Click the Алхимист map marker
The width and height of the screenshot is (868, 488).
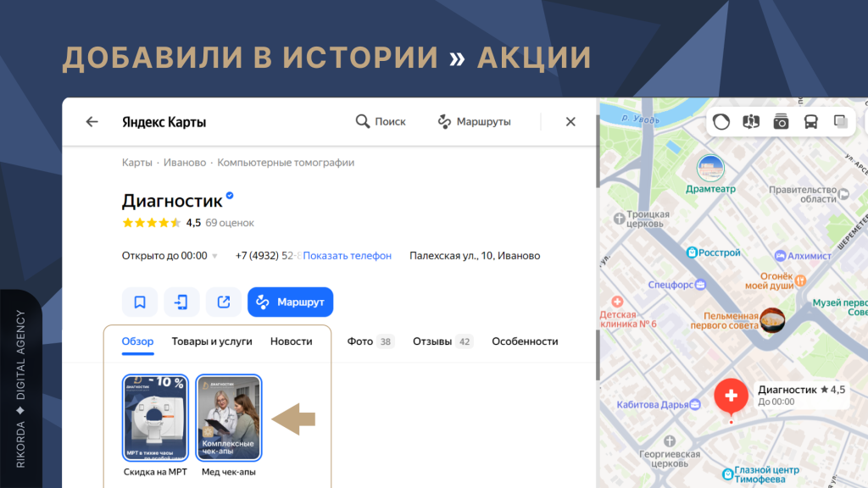[780, 256]
